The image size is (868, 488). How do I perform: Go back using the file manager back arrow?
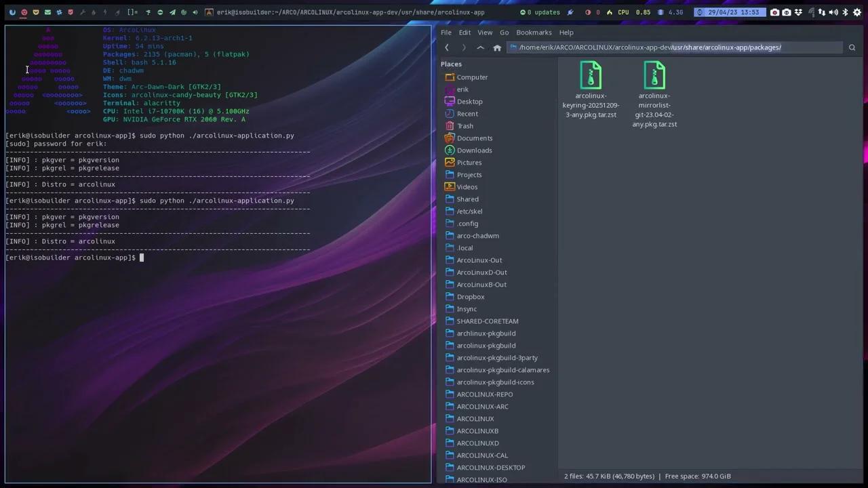pyautogui.click(x=447, y=47)
